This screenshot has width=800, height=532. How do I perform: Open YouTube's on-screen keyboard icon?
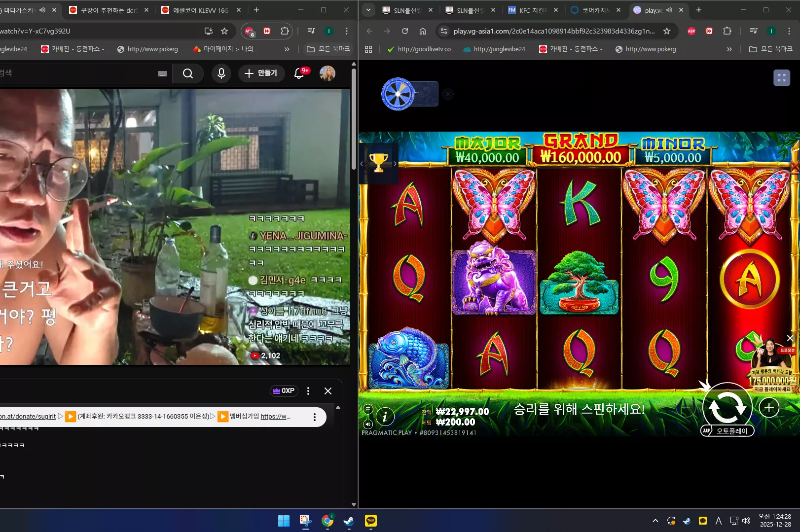click(162, 73)
